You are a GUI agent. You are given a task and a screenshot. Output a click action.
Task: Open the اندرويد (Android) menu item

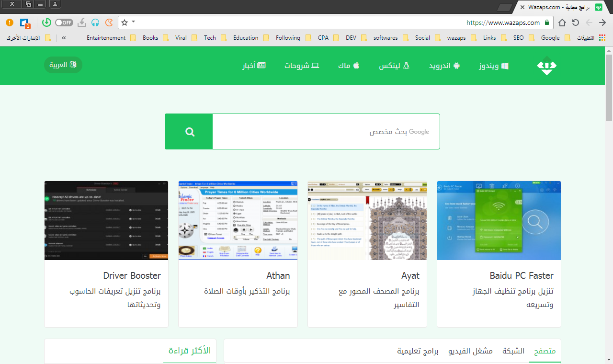tap(444, 66)
